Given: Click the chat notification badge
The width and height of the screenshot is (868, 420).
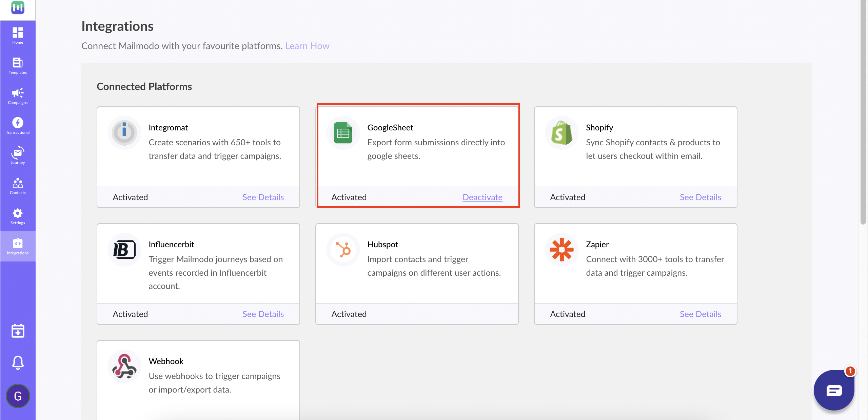Looking at the screenshot, I should click(x=850, y=371).
